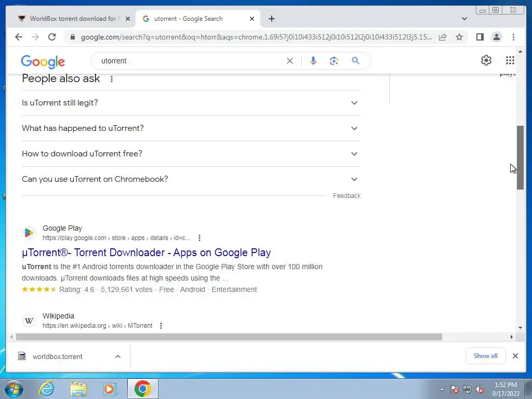Click the Google Play favicon
The image size is (532, 399).
(29, 233)
